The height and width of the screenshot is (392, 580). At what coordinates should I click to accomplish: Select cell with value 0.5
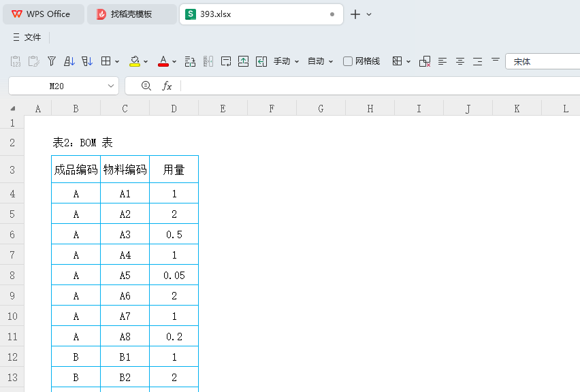point(174,235)
